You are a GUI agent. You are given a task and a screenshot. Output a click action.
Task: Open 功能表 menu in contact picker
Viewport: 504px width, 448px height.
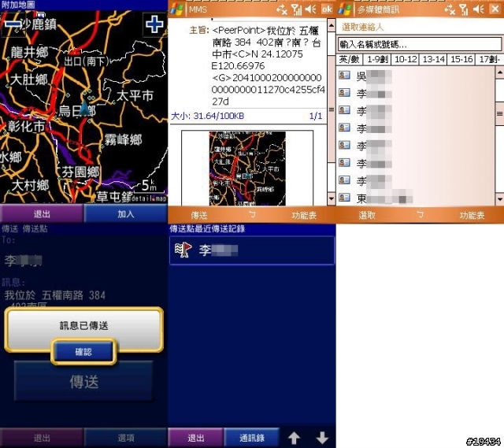point(472,215)
